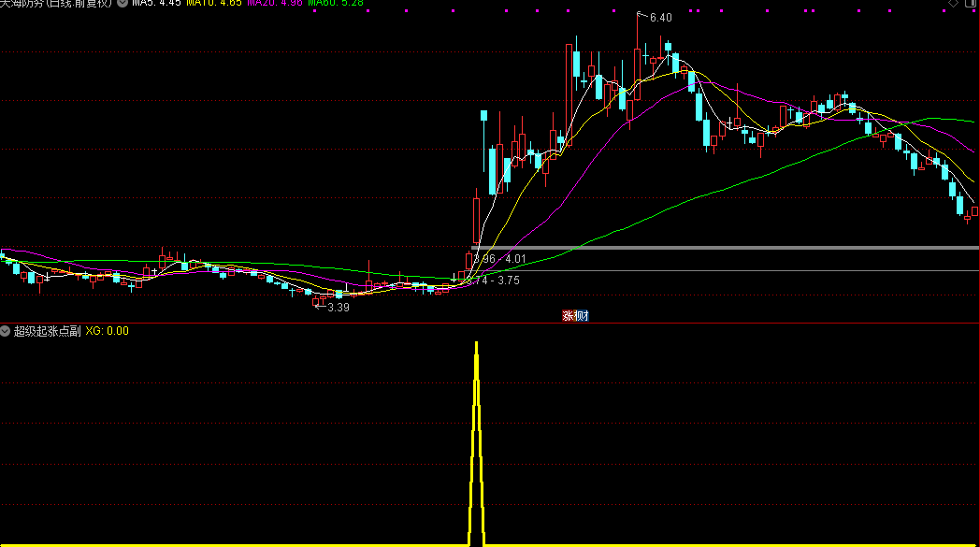This screenshot has height=547, width=980.
Task: Open the dropdown arrow beside the 天海防务 chart title
Action: click(122, 3)
